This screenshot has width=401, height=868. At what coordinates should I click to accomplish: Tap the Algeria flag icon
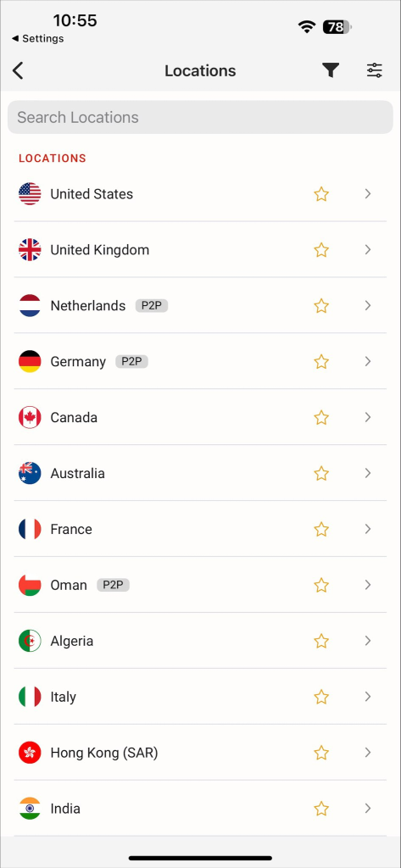[30, 641]
